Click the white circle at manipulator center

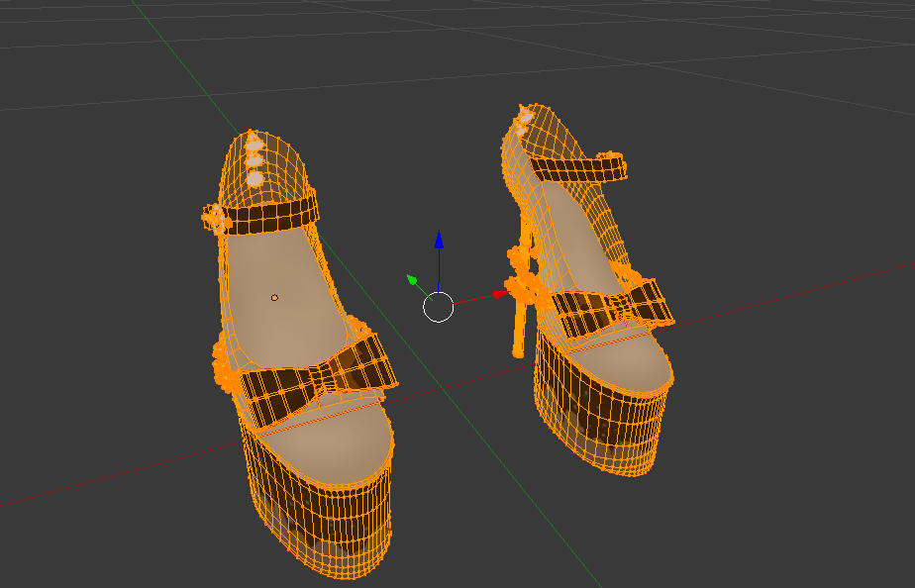439,307
